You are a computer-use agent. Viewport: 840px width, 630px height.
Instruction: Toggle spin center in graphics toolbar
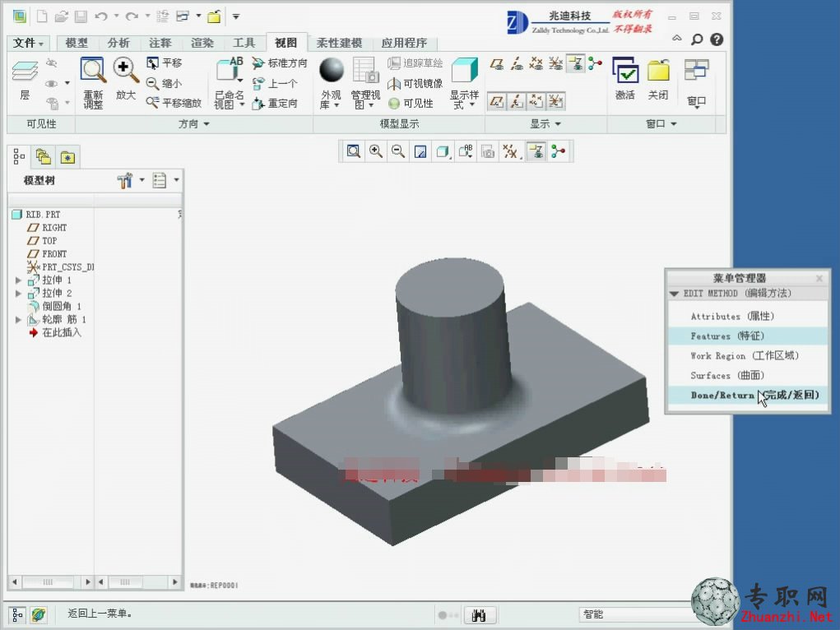coord(558,151)
